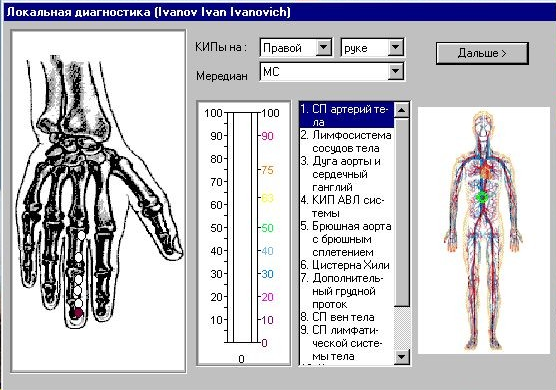Expand the Меридиан MC dropdown
The height and width of the screenshot is (390, 556).
click(x=395, y=72)
